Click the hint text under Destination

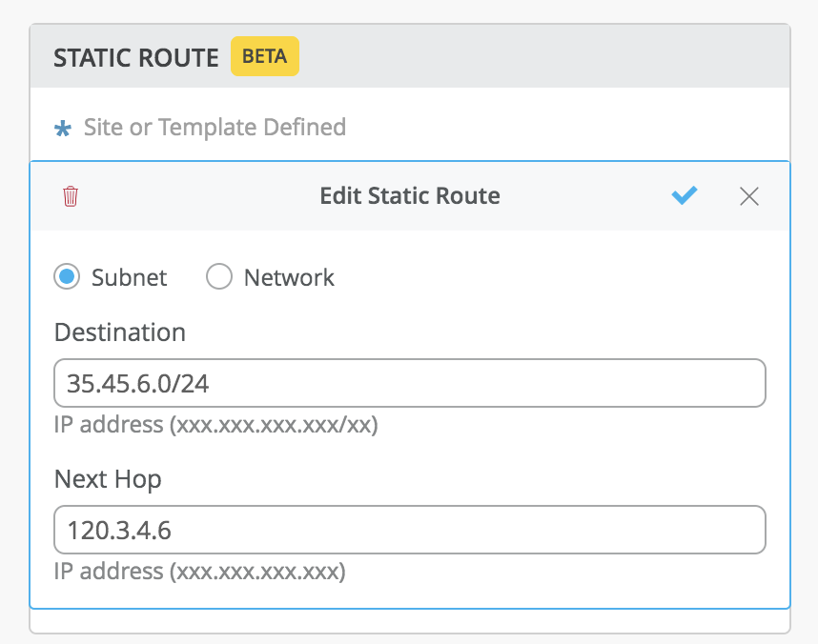pyautogui.click(x=216, y=425)
